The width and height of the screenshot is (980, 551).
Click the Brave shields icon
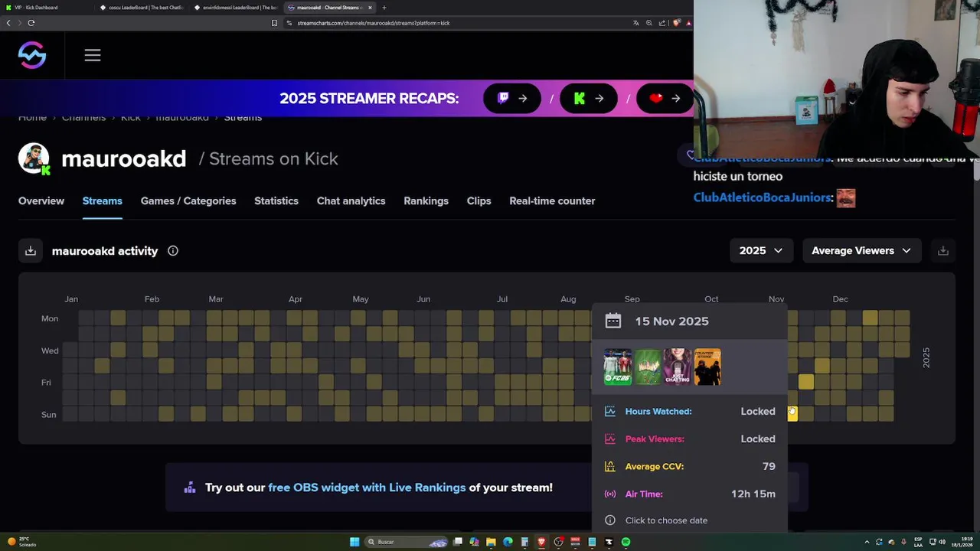pyautogui.click(x=676, y=23)
